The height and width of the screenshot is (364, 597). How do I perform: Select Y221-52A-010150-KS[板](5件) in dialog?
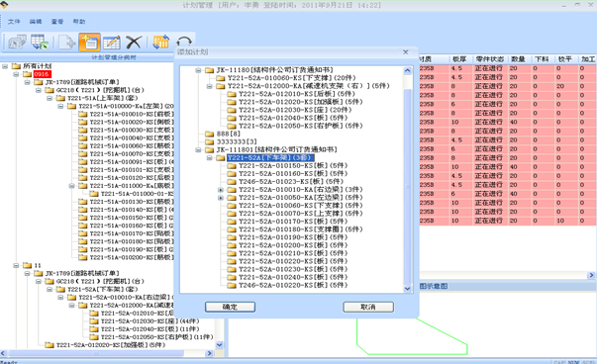tap(293, 165)
